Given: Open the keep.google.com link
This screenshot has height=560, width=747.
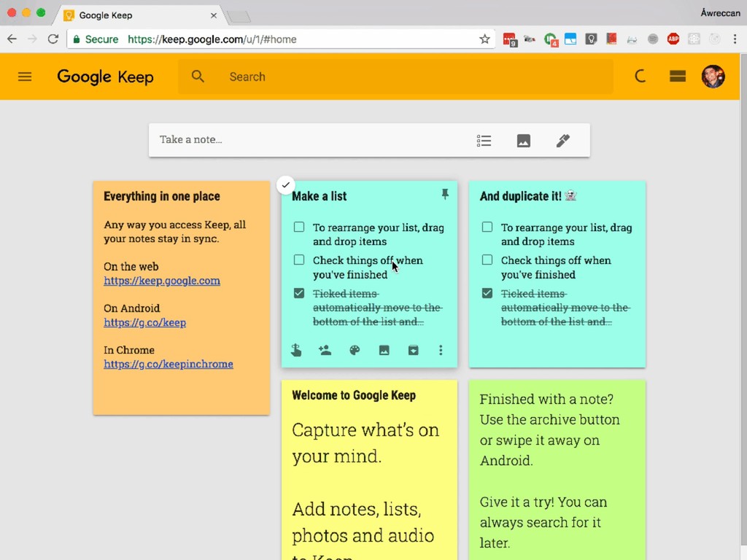Looking at the screenshot, I should pos(162,281).
